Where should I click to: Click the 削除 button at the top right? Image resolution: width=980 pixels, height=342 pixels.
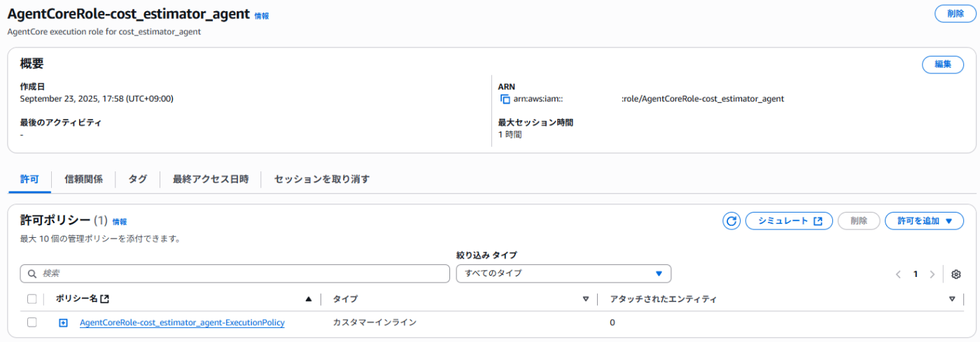pyautogui.click(x=955, y=13)
